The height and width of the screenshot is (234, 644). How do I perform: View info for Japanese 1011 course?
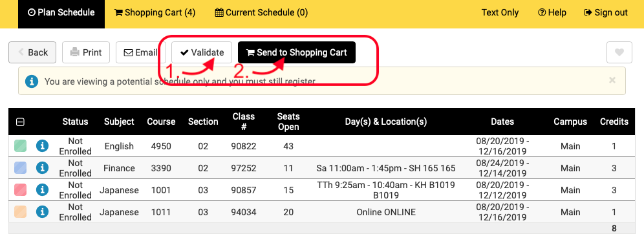[42, 212]
